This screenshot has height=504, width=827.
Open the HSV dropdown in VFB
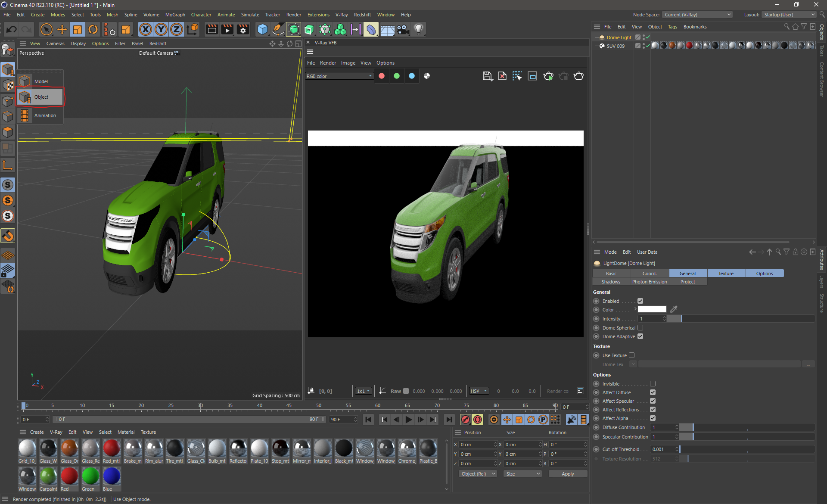tap(479, 391)
